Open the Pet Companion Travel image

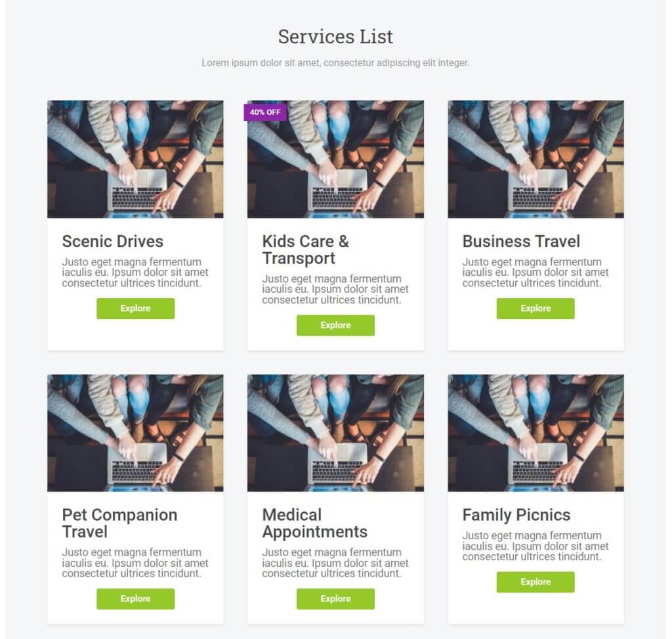coord(135,433)
